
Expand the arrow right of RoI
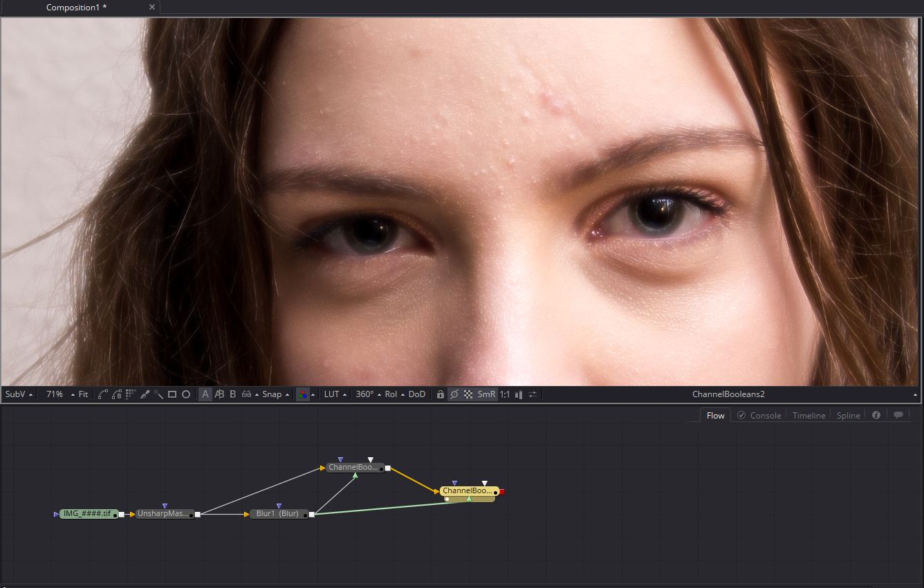point(403,395)
